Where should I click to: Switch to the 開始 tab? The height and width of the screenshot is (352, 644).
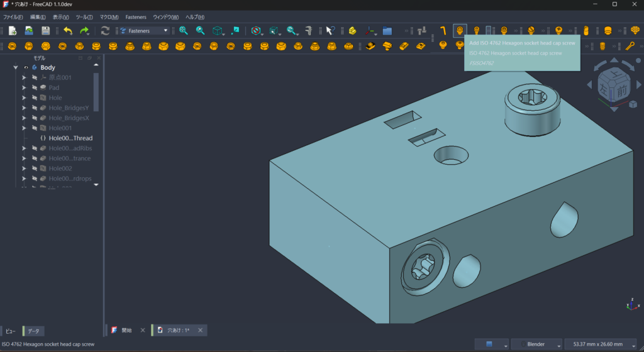point(126,330)
